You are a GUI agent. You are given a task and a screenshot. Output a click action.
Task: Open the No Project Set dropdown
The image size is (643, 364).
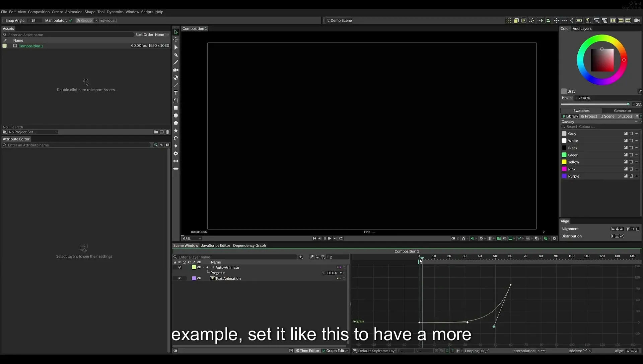click(x=33, y=132)
